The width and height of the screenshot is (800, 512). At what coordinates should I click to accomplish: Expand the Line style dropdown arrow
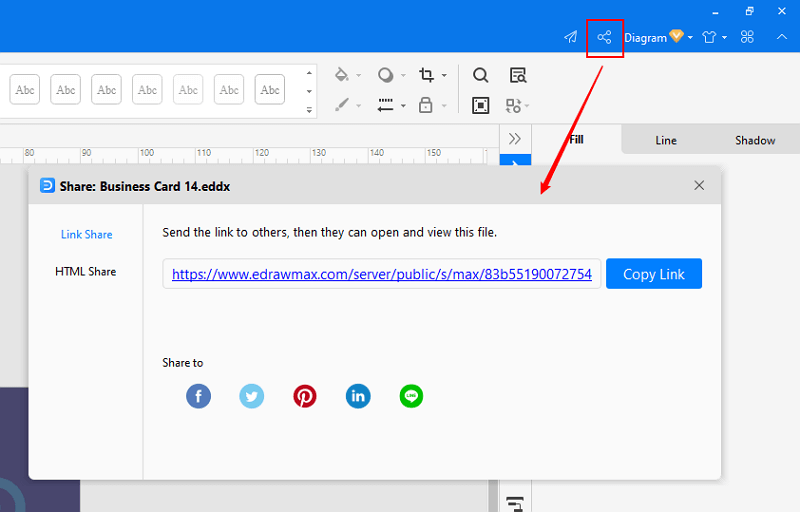click(403, 106)
